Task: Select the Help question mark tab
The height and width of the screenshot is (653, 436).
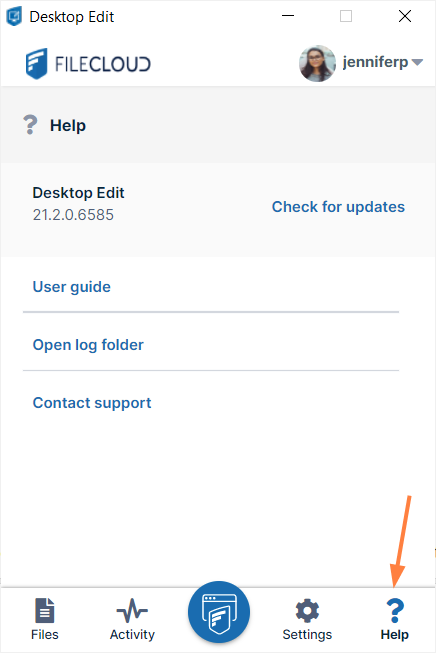Action: pos(395,611)
